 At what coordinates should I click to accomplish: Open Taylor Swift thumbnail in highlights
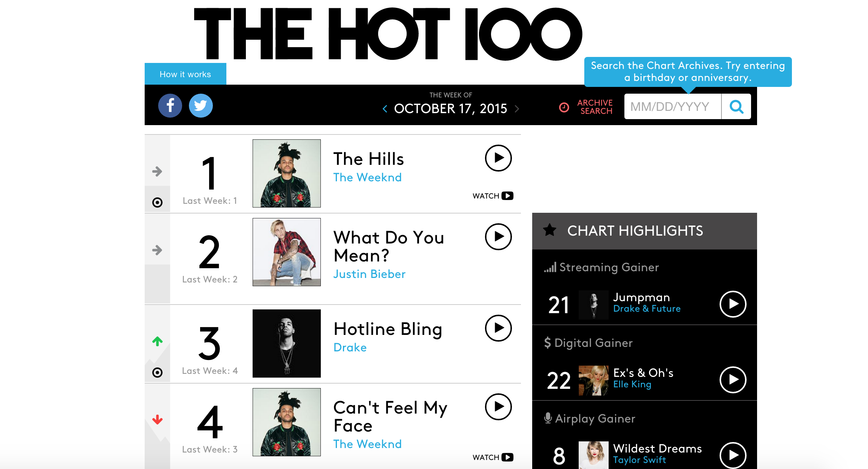tap(594, 455)
